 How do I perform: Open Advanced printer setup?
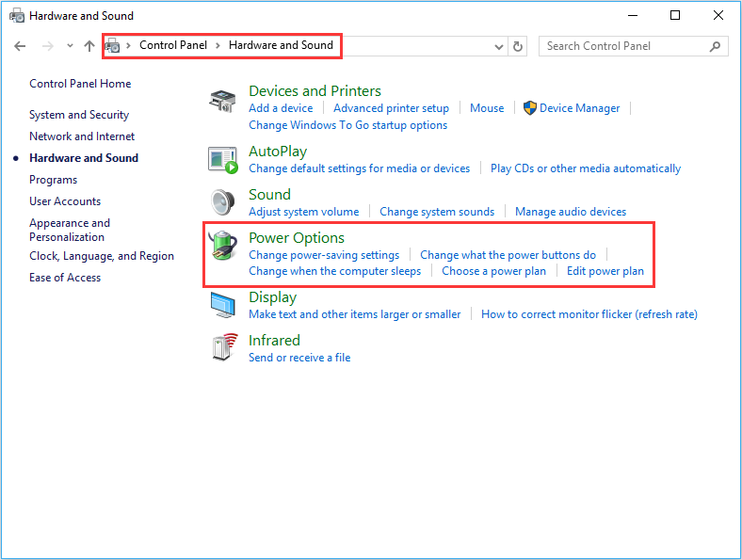[x=391, y=108]
